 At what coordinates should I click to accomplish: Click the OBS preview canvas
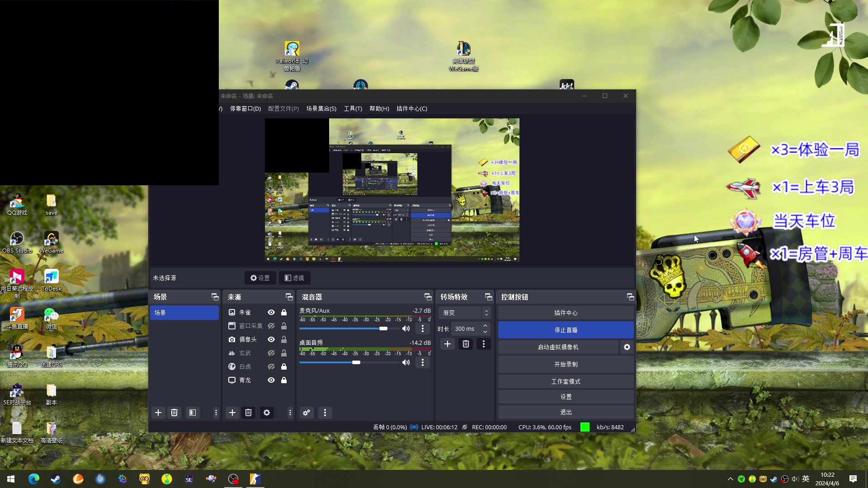pyautogui.click(x=392, y=190)
